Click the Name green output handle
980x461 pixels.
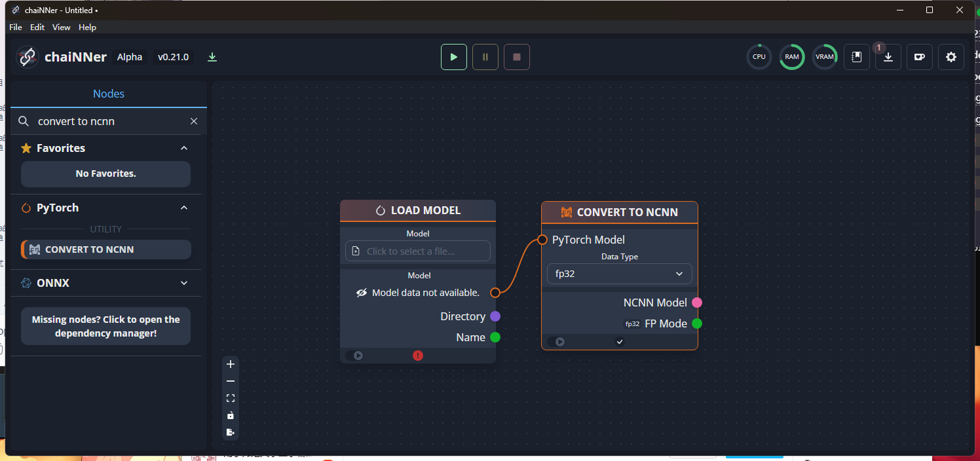pyautogui.click(x=495, y=337)
